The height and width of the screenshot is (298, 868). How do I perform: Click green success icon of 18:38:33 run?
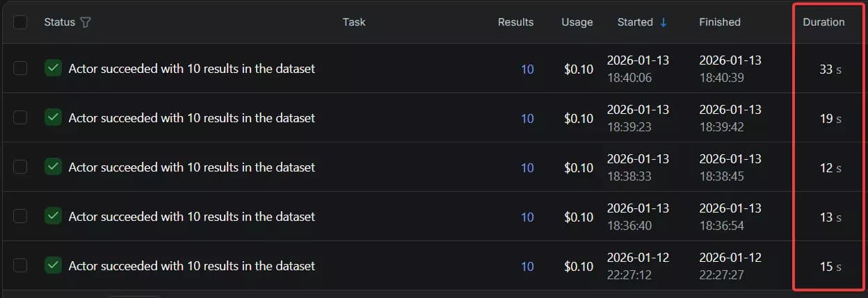tap(53, 167)
